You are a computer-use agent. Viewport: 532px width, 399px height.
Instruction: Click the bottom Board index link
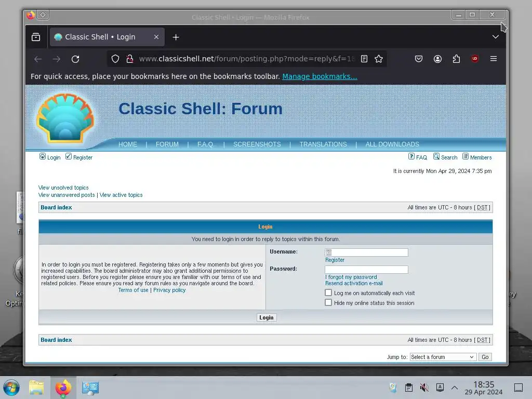pyautogui.click(x=56, y=340)
